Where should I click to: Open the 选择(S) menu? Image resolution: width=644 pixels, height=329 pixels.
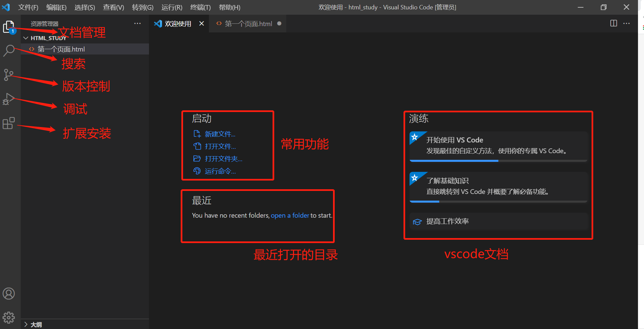85,7
